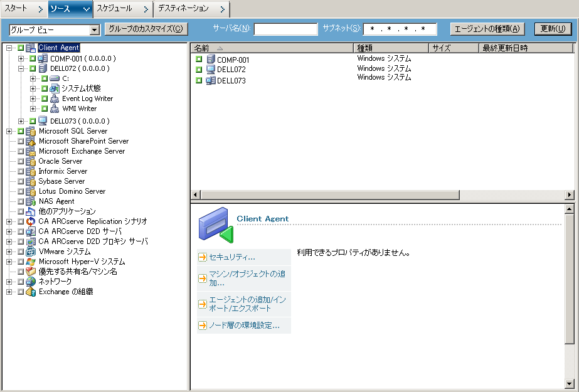Switch to the デスティネーション tab
The image size is (579, 392).
(192, 9)
